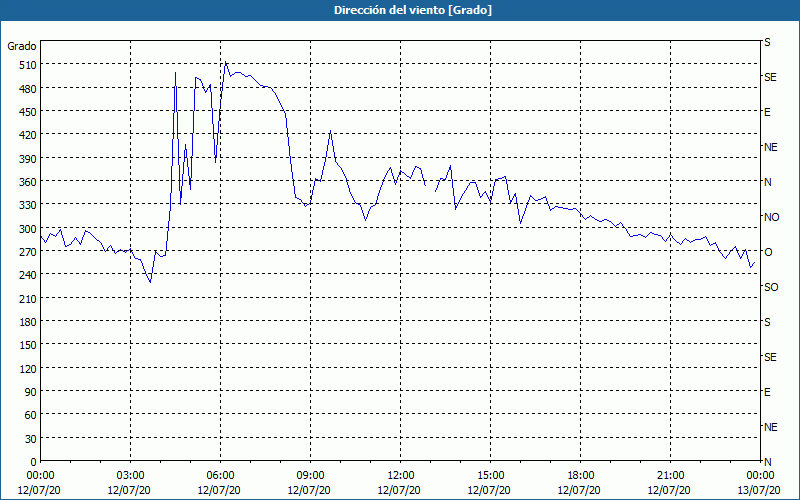Click the 300 value on the left axis
Viewport: 800px width, 500px height.
[x=28, y=229]
